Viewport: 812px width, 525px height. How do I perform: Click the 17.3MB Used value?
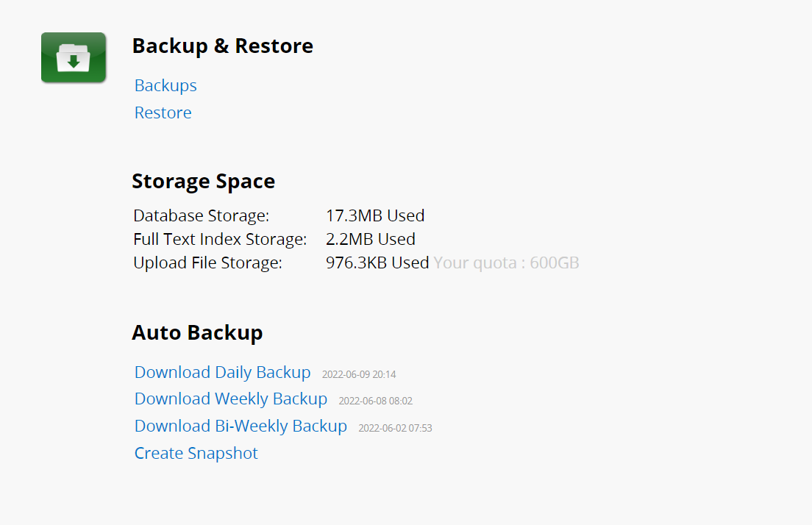coord(375,215)
